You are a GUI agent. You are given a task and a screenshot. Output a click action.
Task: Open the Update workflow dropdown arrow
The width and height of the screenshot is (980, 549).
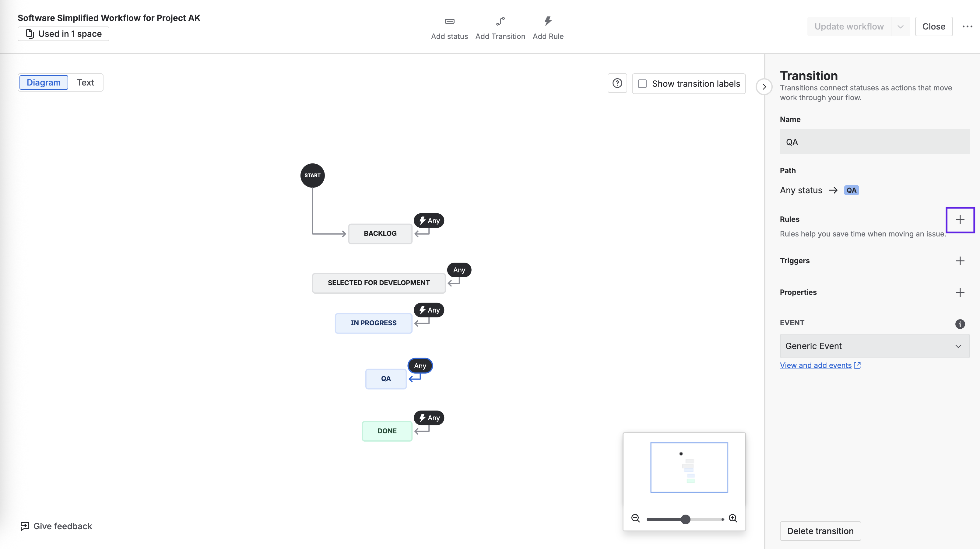coord(900,26)
